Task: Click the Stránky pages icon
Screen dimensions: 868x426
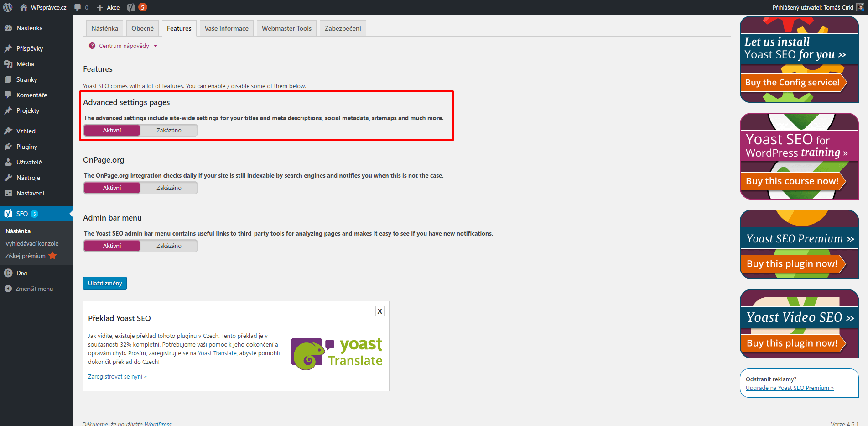Action: [x=8, y=79]
